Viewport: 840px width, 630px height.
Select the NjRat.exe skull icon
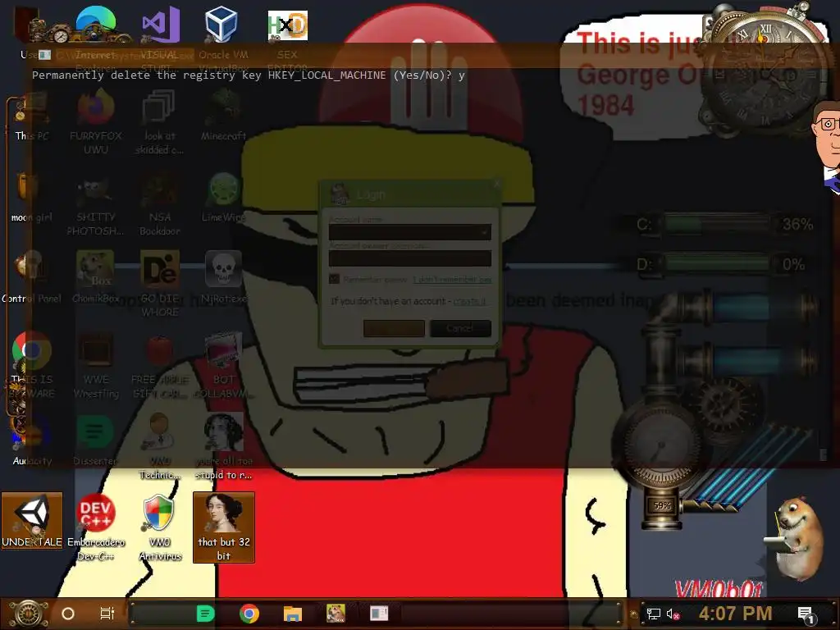pos(223,268)
